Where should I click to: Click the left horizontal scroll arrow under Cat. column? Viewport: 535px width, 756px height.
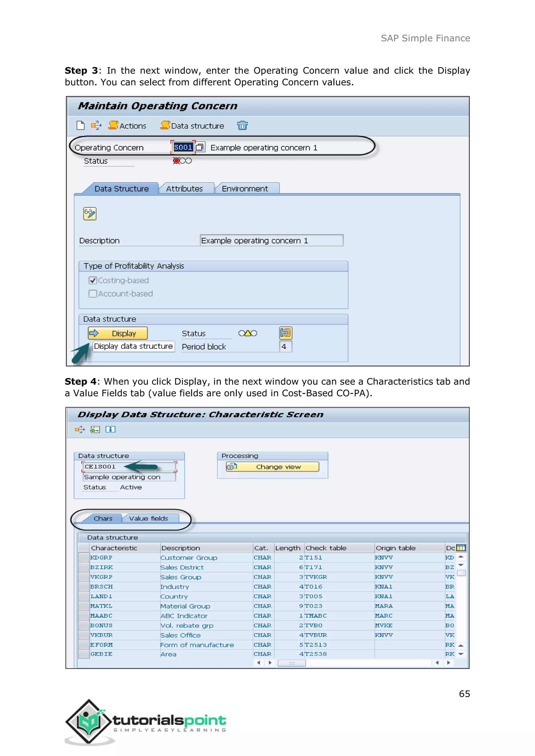tap(259, 663)
